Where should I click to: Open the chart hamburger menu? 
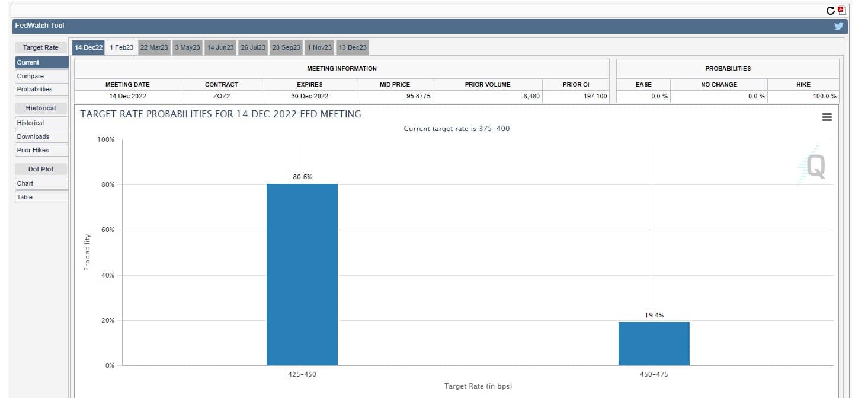click(827, 117)
